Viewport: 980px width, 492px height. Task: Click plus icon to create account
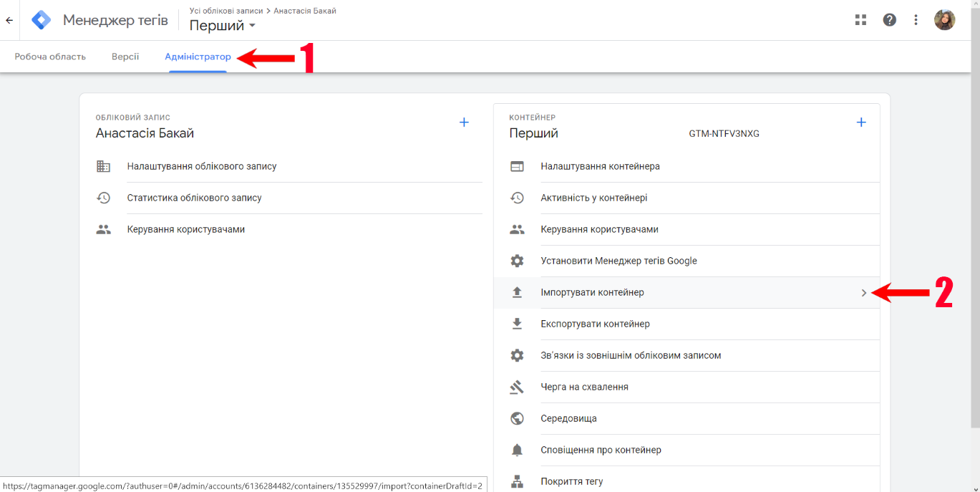[464, 122]
